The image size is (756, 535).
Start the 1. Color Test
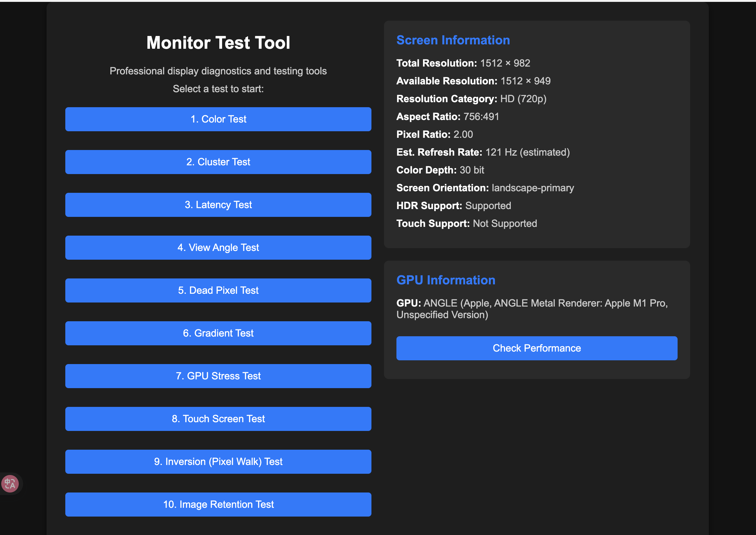(218, 119)
